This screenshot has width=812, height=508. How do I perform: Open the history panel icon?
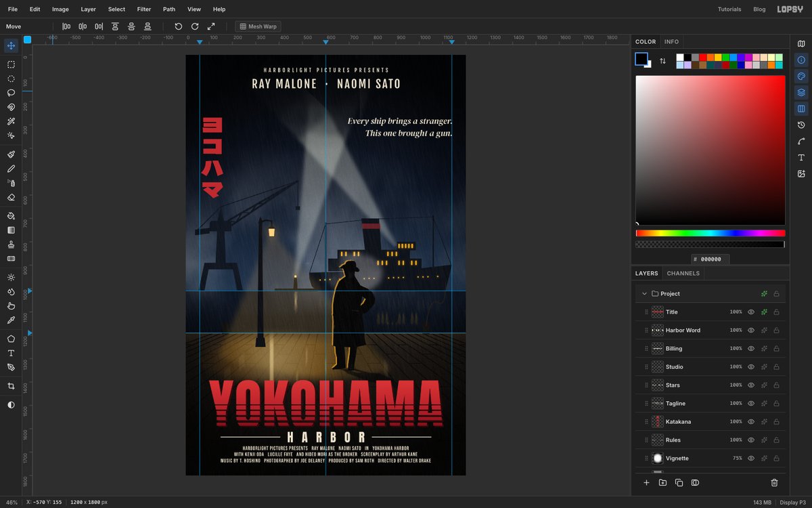click(801, 125)
